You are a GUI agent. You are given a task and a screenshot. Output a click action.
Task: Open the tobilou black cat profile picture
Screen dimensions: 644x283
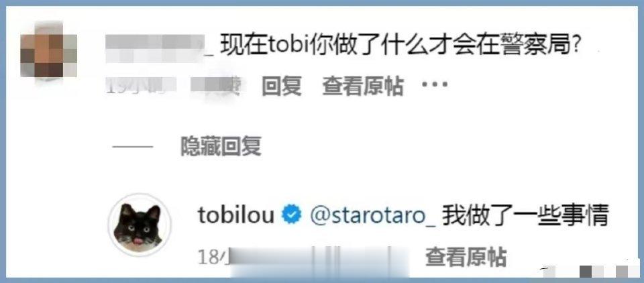(140, 225)
